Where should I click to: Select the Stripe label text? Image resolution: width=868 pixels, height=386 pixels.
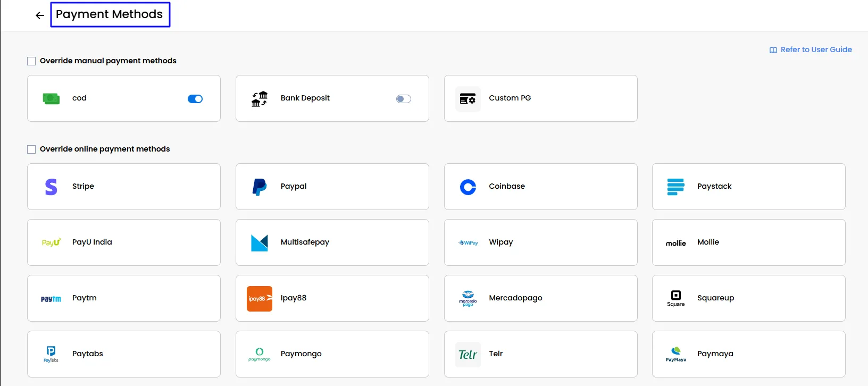coord(83,186)
